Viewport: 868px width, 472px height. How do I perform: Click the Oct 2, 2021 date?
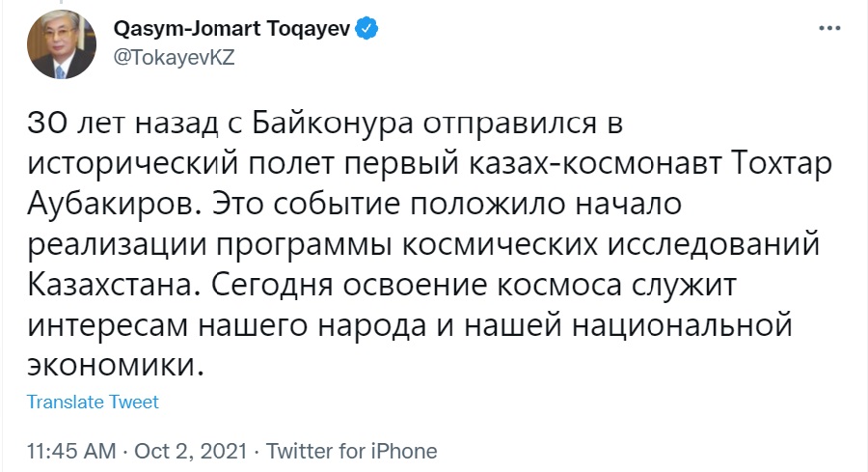click(190, 451)
